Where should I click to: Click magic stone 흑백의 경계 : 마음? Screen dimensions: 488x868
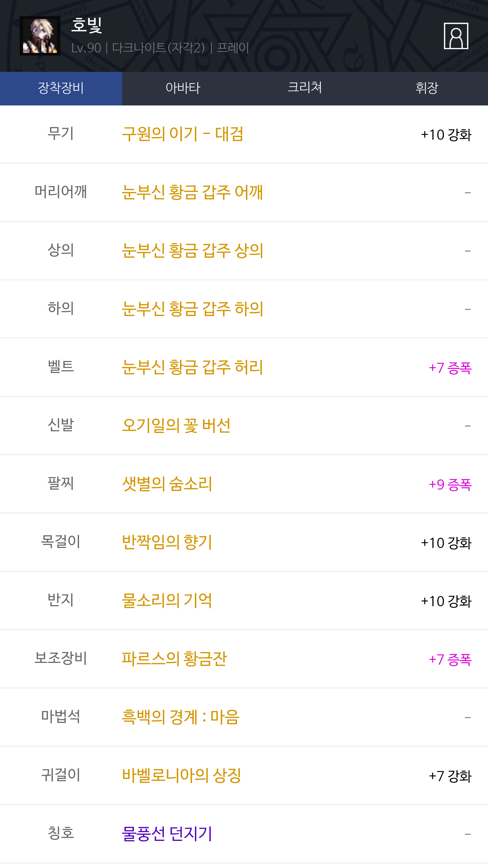[181, 717]
